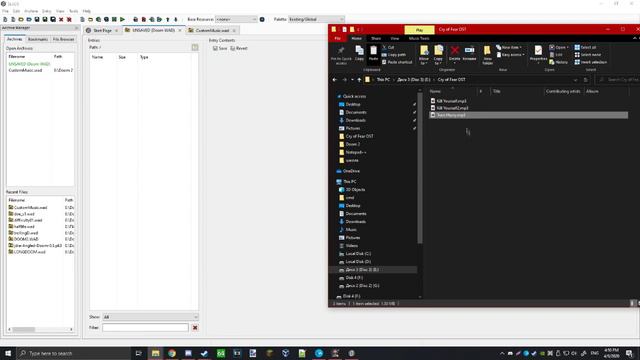Close the UNSAVED (Doom WAD) tab
The image size is (640, 360).
180,30
